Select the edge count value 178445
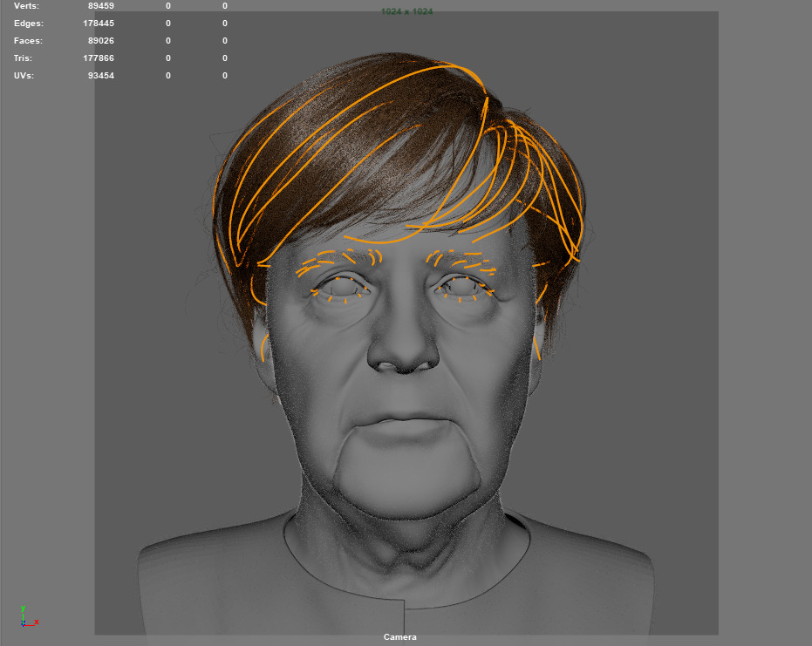Image resolution: width=812 pixels, height=646 pixels. [x=99, y=24]
